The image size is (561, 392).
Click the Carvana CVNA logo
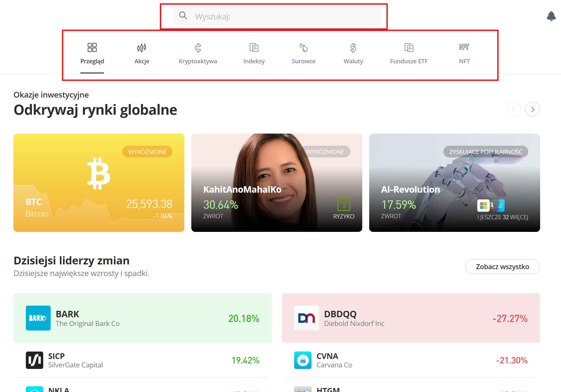click(x=303, y=360)
